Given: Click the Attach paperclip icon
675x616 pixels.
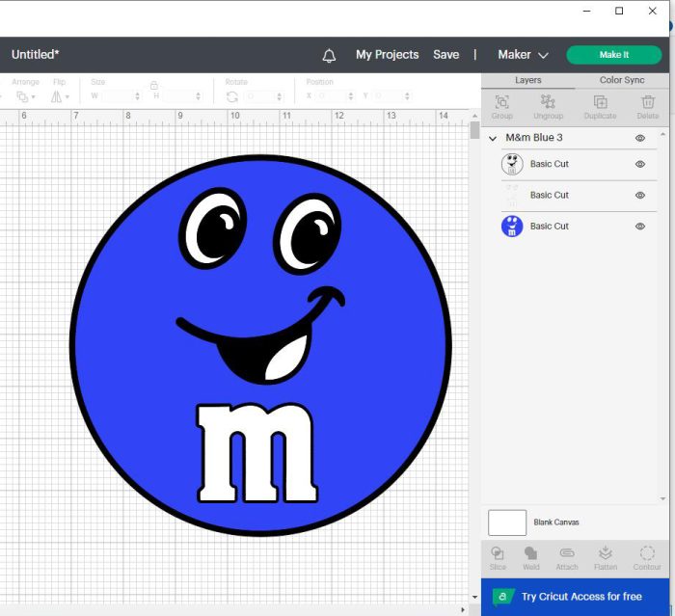Looking at the screenshot, I should tap(567, 552).
